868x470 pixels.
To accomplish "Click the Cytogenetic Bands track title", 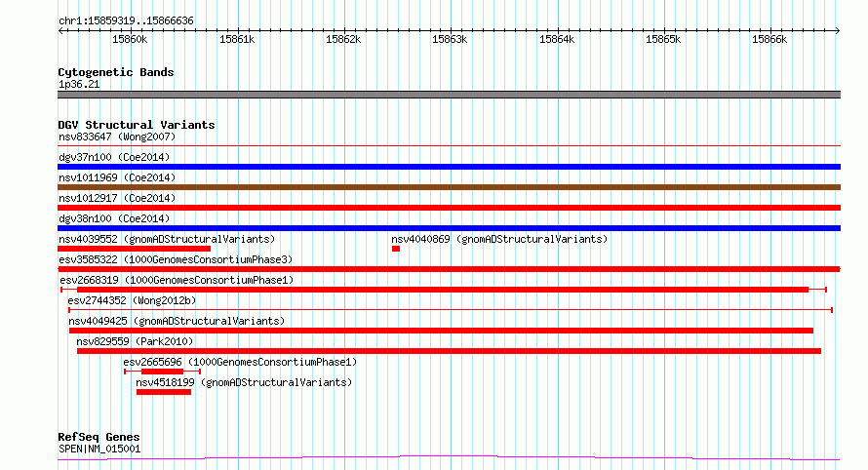I will (116, 72).
